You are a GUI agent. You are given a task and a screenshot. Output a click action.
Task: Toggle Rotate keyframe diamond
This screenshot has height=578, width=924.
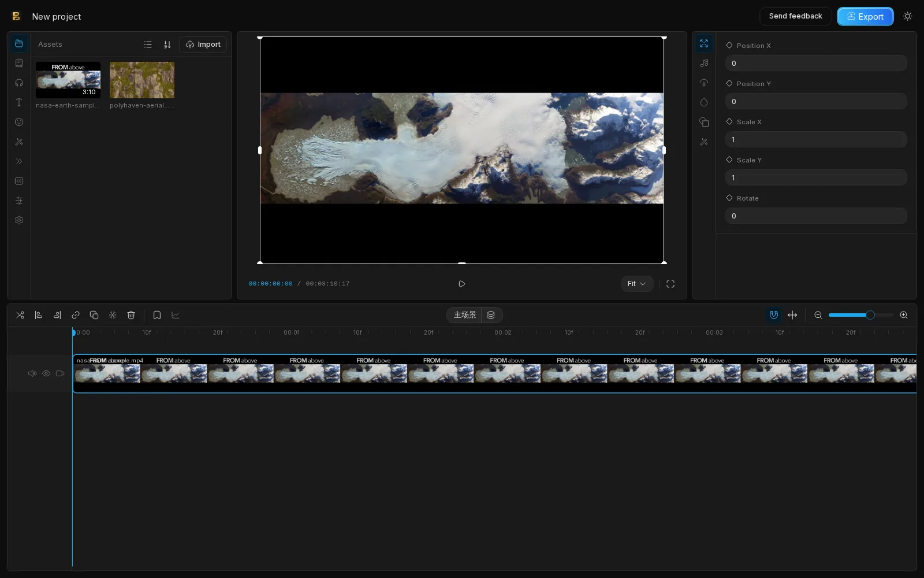(729, 198)
